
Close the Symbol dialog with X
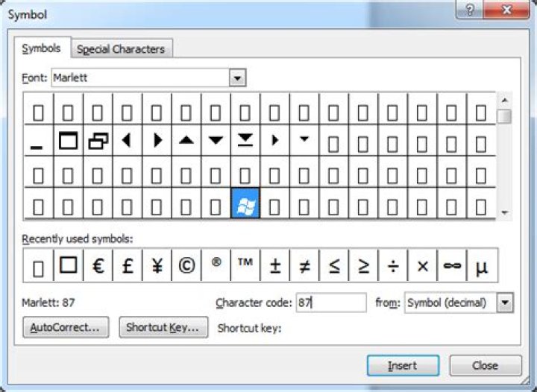pos(506,10)
